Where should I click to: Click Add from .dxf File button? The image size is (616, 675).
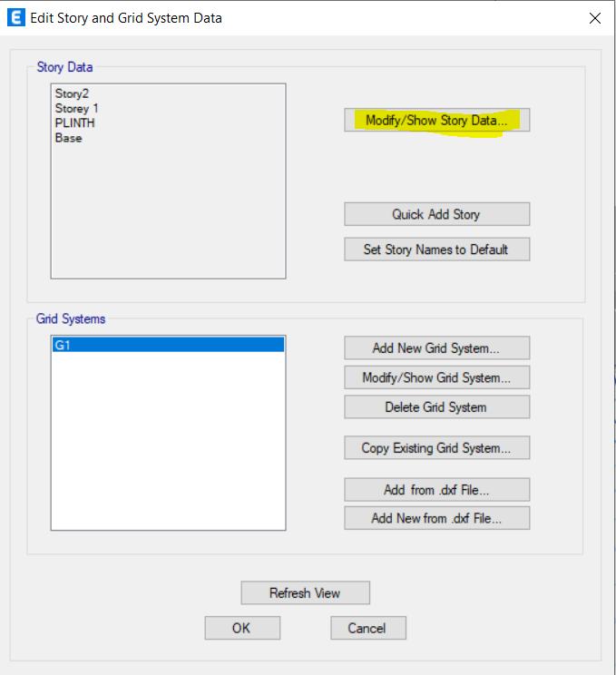click(437, 490)
